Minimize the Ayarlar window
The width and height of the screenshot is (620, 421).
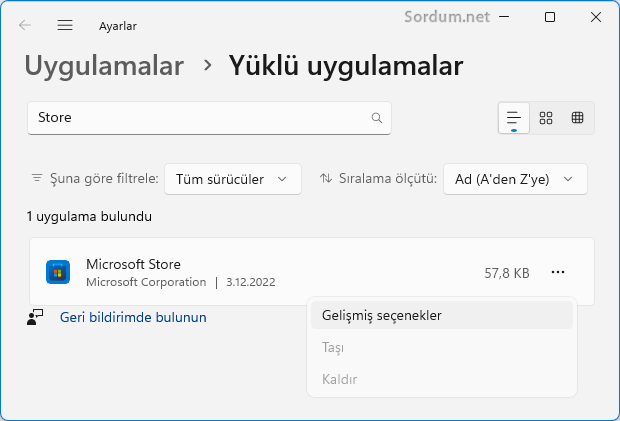coord(504,17)
